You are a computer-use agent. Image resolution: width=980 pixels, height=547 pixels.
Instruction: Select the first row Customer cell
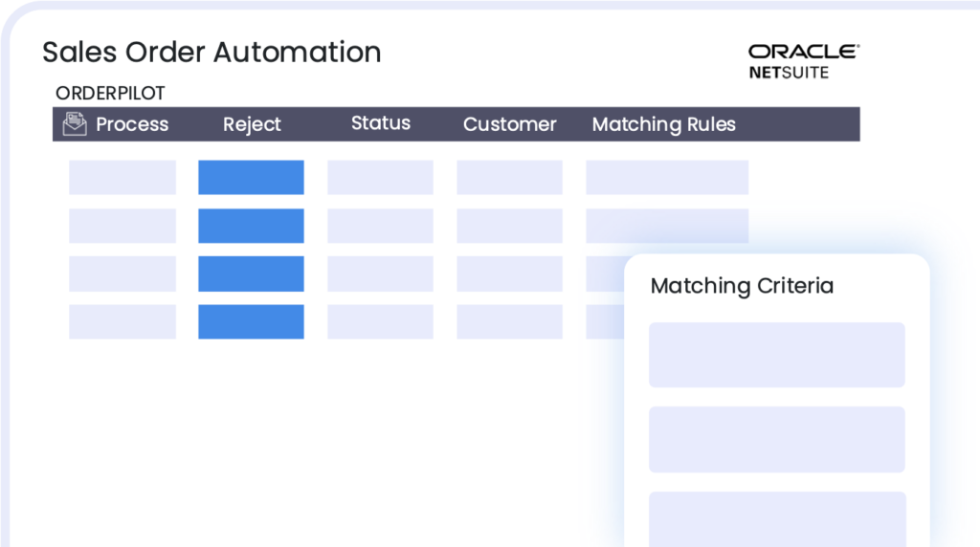pos(509,177)
